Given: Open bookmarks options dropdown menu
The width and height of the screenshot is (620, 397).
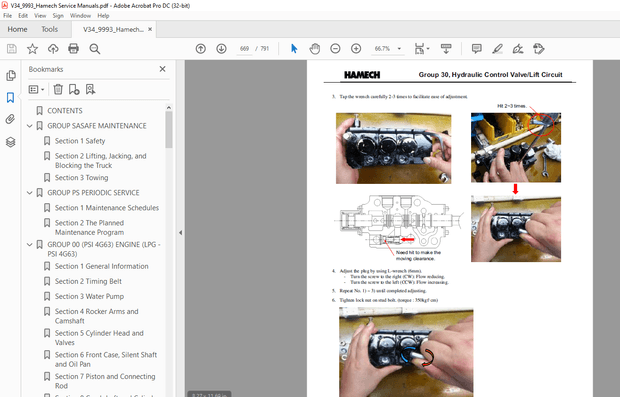Looking at the screenshot, I should (x=36, y=89).
